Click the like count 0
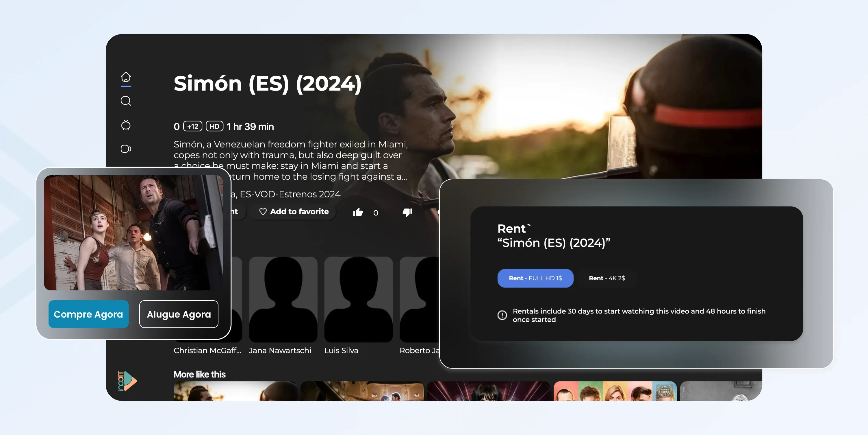 376,213
